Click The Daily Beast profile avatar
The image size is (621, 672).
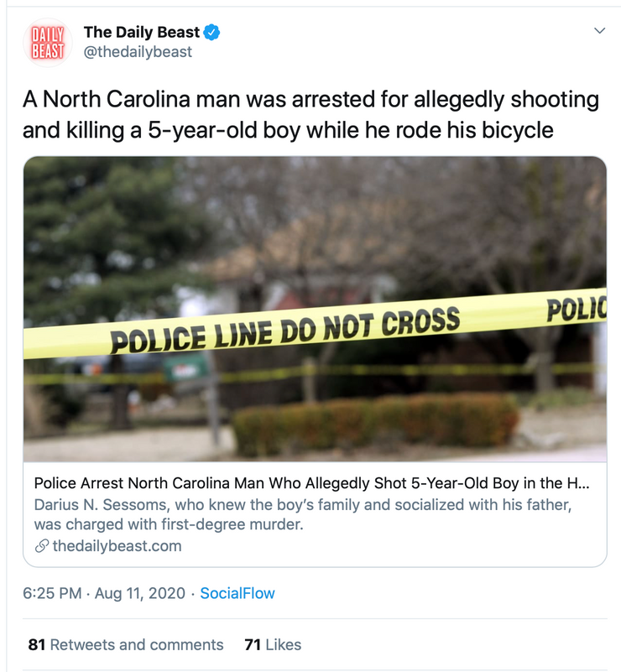click(x=47, y=42)
